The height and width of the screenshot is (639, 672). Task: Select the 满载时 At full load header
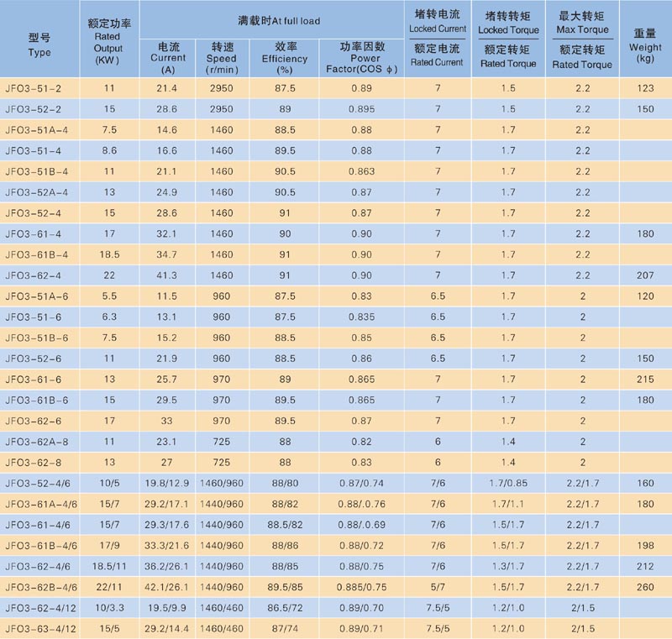click(278, 18)
